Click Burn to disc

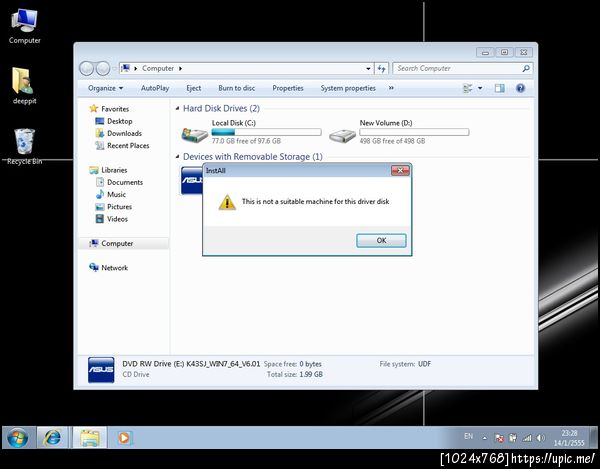tap(236, 88)
